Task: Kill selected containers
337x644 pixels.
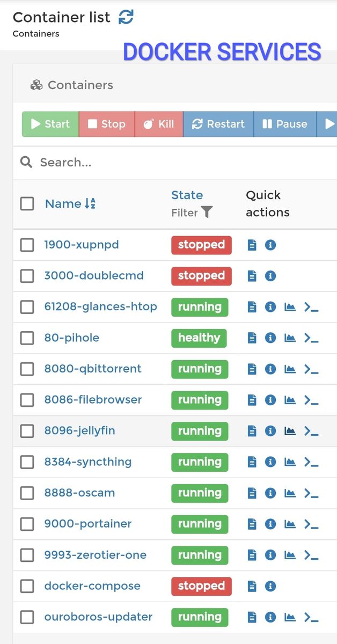Action: coord(158,124)
